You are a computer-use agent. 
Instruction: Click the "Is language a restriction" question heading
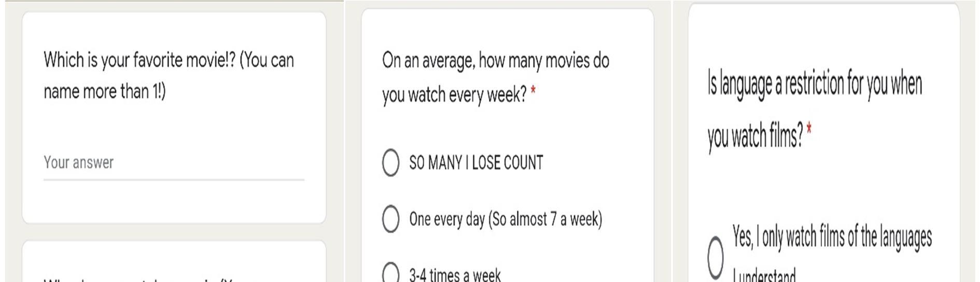pyautogui.click(x=815, y=110)
